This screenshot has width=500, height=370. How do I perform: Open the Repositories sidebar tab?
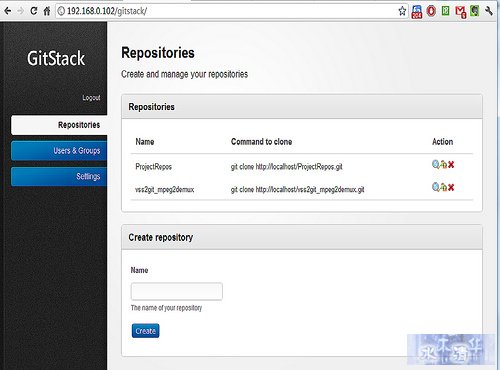coord(59,125)
